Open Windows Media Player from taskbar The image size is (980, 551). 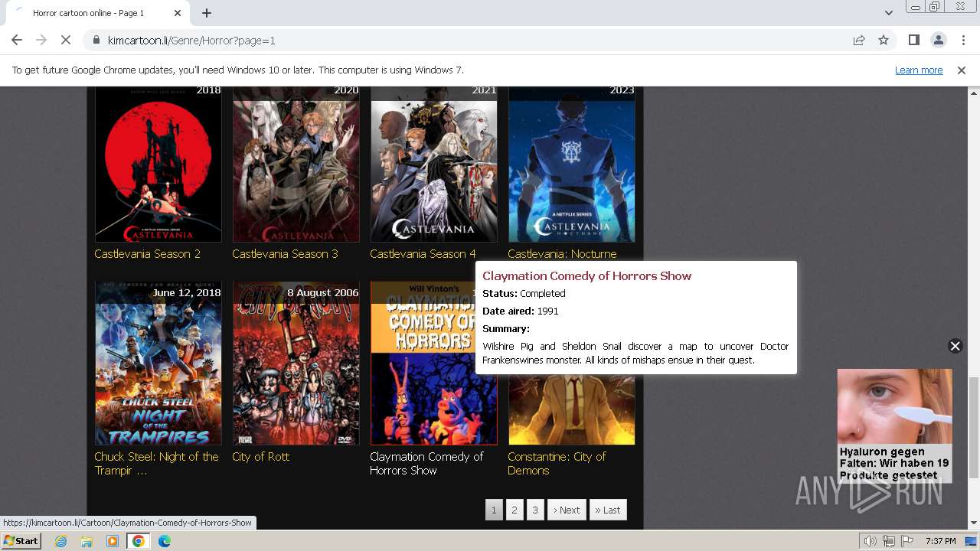point(113,541)
